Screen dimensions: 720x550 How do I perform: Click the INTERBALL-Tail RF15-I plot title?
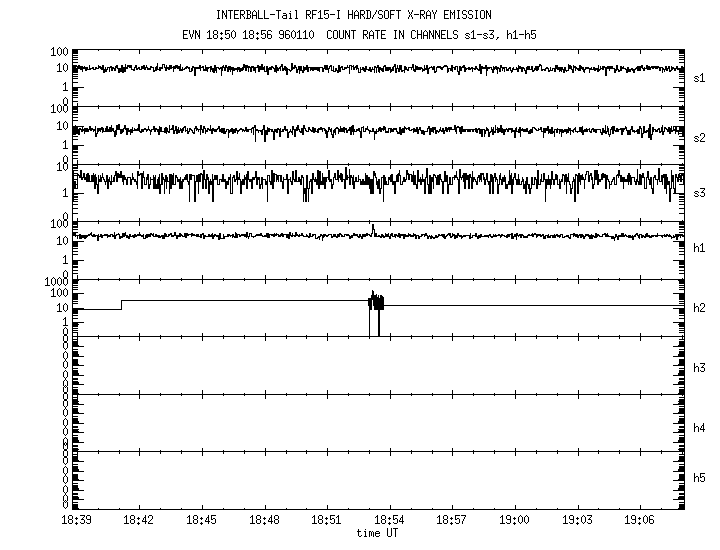pos(353,15)
